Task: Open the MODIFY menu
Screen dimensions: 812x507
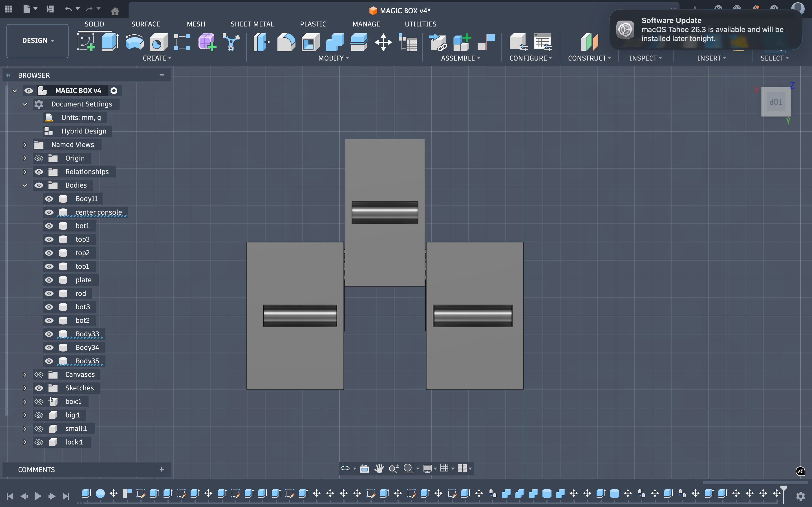Action: [x=334, y=58]
